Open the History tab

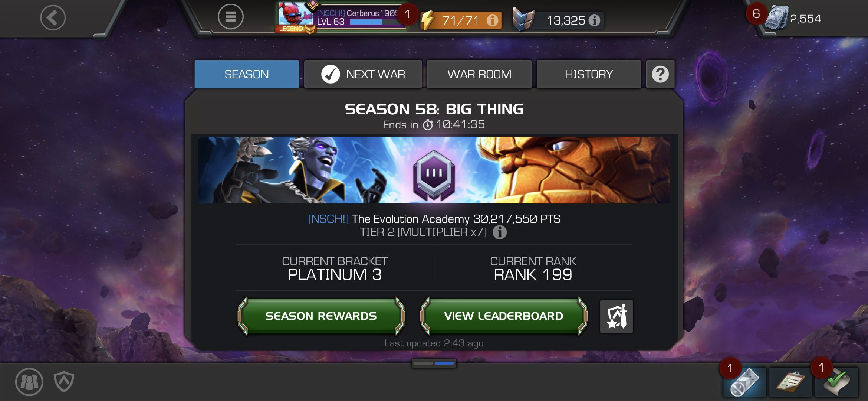pos(589,74)
